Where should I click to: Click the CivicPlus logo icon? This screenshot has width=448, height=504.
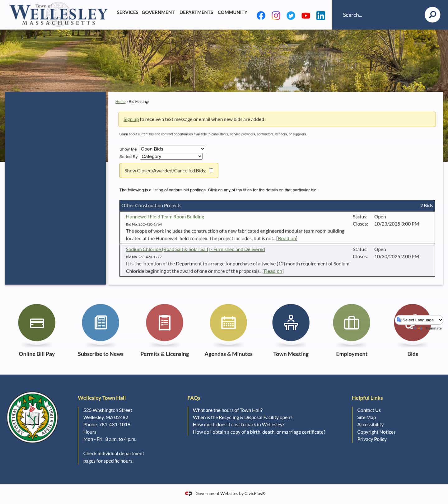click(189, 493)
